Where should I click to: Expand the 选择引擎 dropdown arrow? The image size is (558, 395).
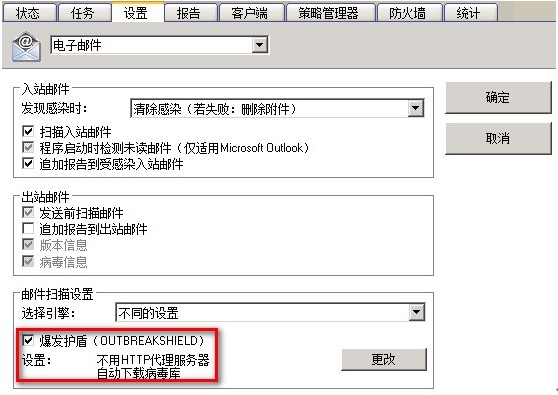coord(416,312)
